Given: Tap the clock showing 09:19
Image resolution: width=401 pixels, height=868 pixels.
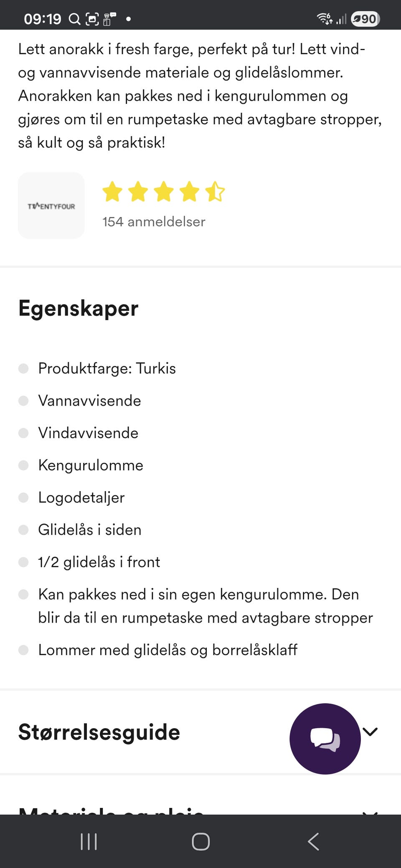Looking at the screenshot, I should (43, 18).
